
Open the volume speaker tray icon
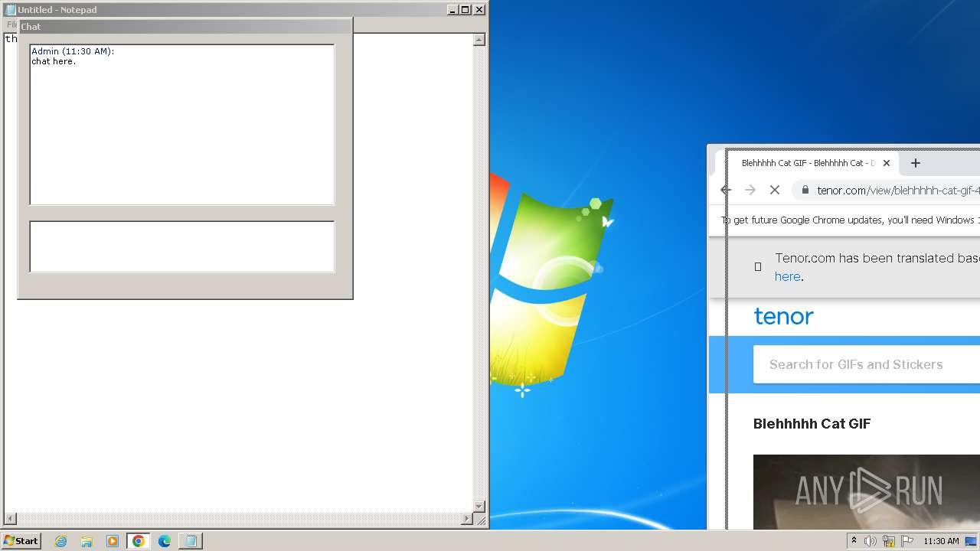point(871,541)
